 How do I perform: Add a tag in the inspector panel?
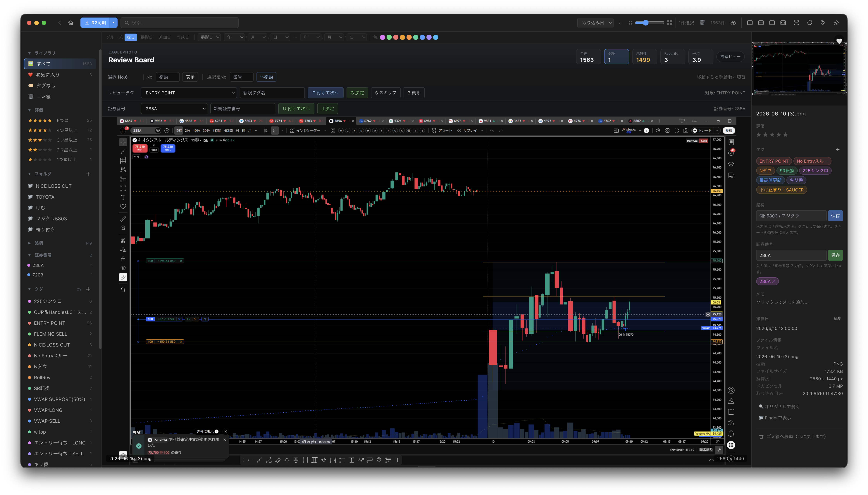(x=837, y=150)
